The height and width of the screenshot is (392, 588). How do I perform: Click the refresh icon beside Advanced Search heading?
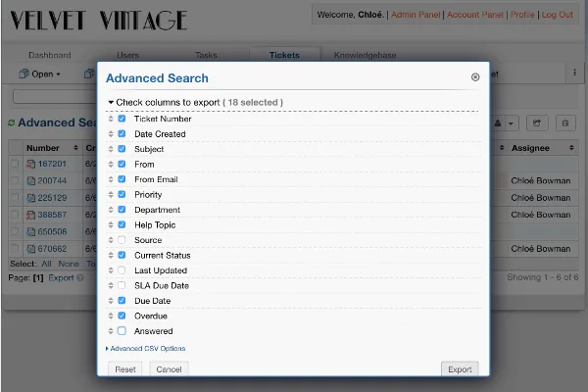pyautogui.click(x=11, y=122)
